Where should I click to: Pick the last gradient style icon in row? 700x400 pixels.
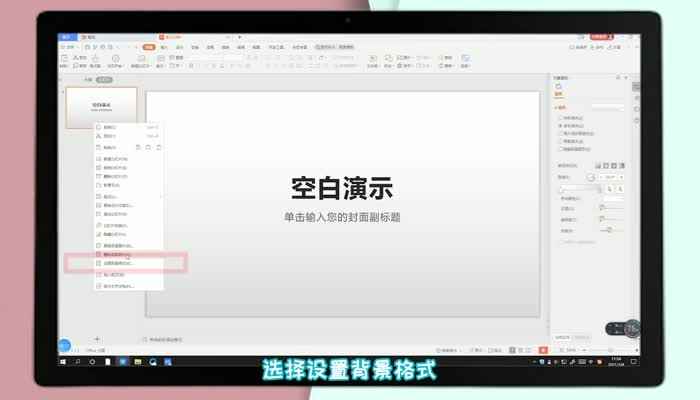click(622, 164)
